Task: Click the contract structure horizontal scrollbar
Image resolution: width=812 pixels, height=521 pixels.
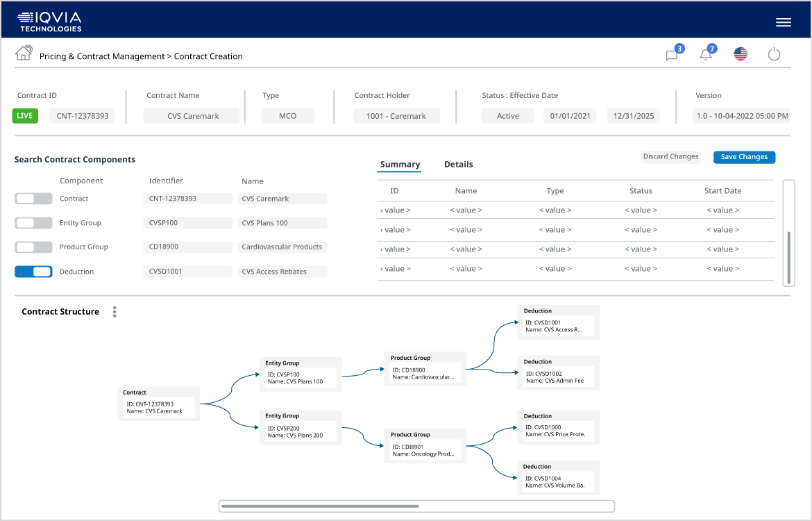Action: (416, 506)
